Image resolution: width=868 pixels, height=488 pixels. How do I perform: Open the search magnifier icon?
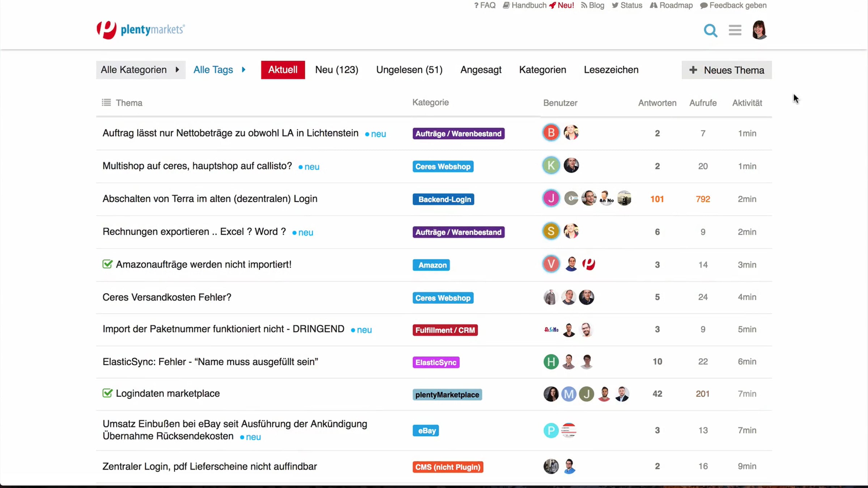(x=710, y=30)
